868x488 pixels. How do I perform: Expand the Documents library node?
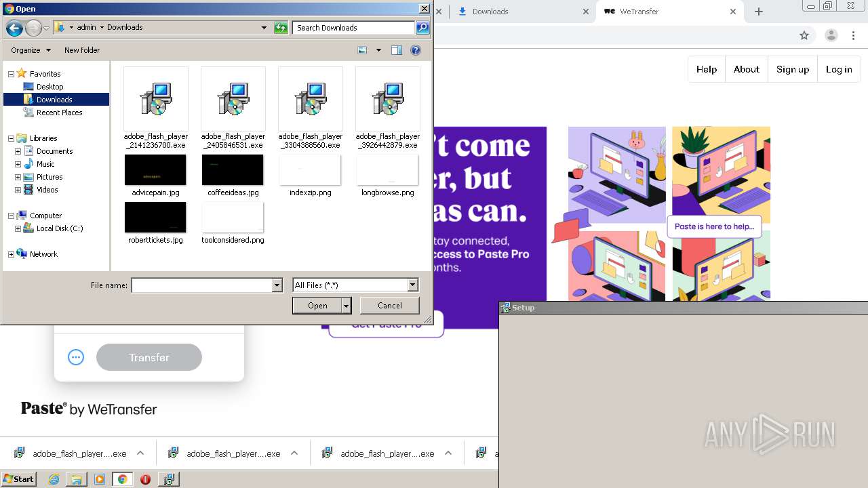click(x=18, y=151)
